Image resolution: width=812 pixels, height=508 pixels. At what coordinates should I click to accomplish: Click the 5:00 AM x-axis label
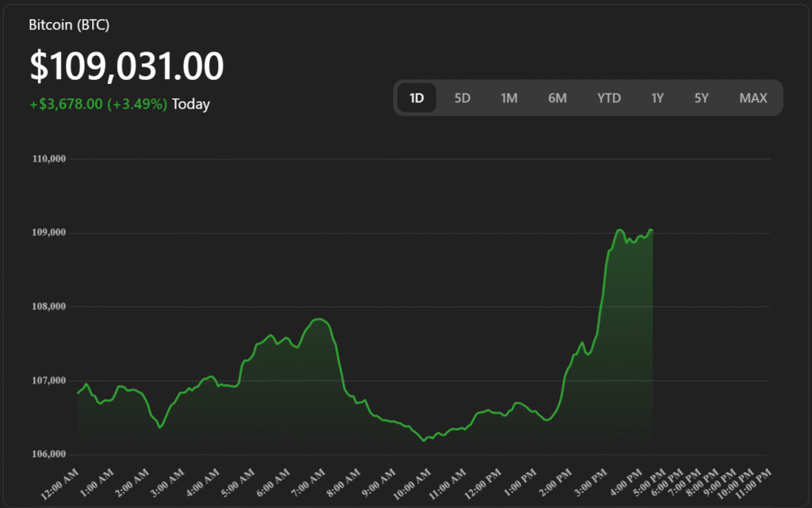tap(238, 483)
